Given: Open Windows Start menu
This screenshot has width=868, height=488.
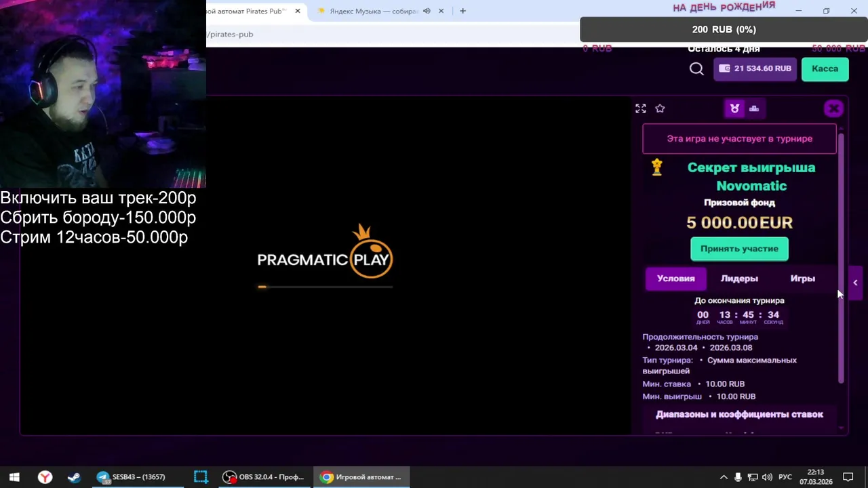Looking at the screenshot, I should [14, 477].
